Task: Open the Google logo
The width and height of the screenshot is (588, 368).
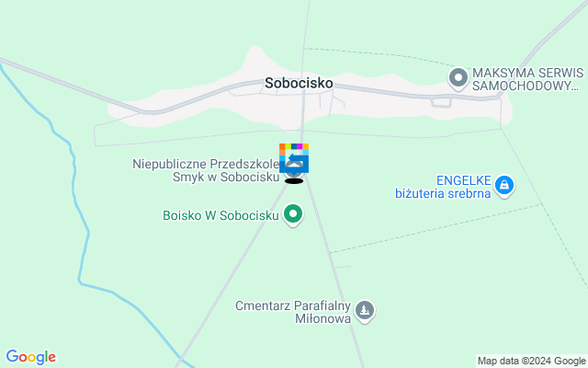Action: tap(31, 357)
